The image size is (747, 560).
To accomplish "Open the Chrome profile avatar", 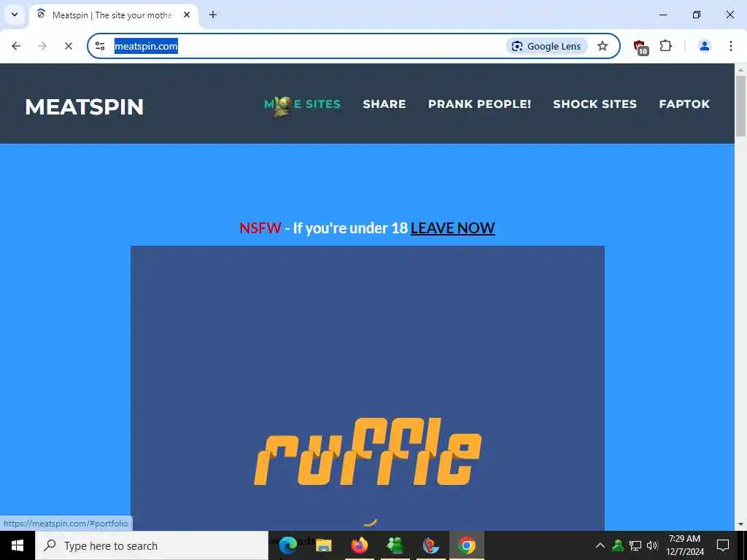I will pos(704,46).
